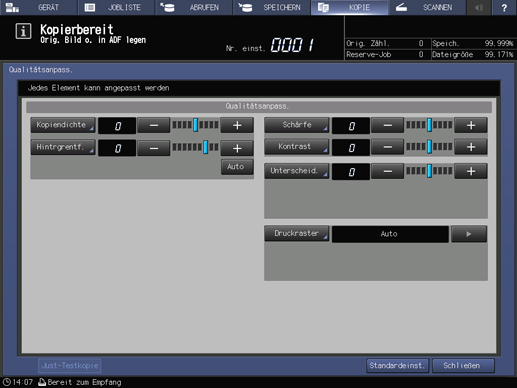This screenshot has height=388, width=517.
Task: Click the Kopiendichte level slider
Action: point(195,125)
